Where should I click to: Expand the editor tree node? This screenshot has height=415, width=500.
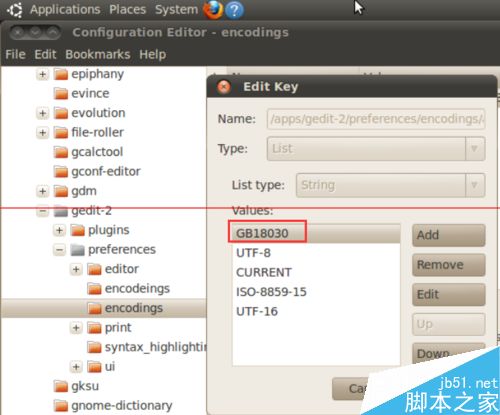pyautogui.click(x=76, y=269)
